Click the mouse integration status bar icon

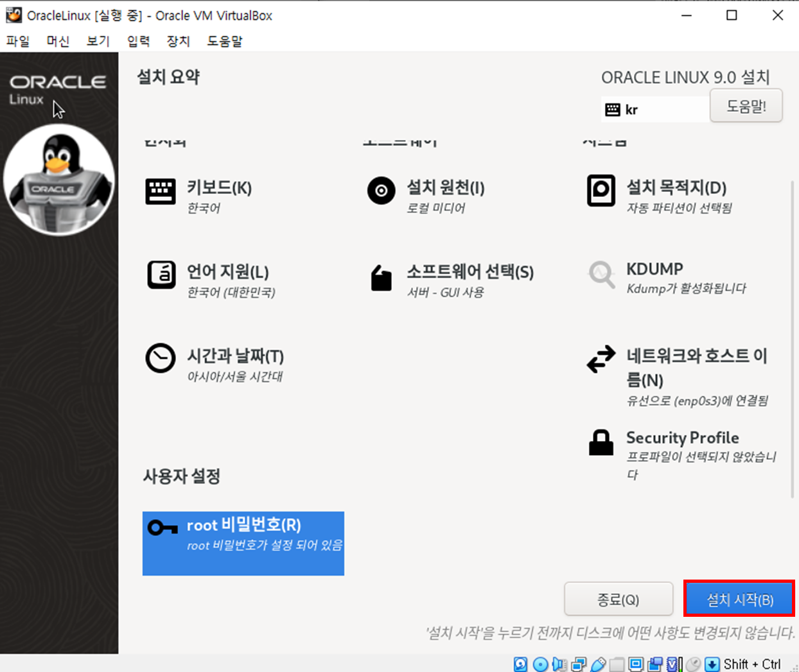tap(693, 664)
